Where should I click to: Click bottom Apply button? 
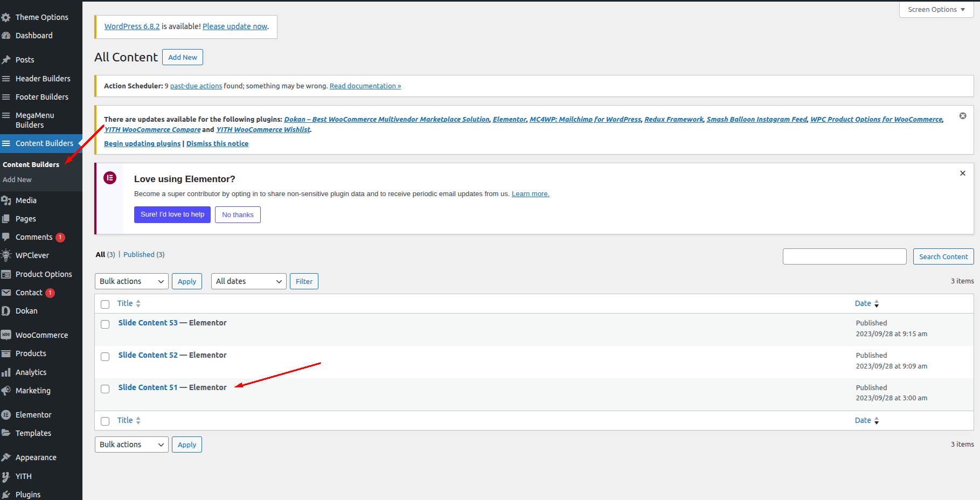pos(187,445)
